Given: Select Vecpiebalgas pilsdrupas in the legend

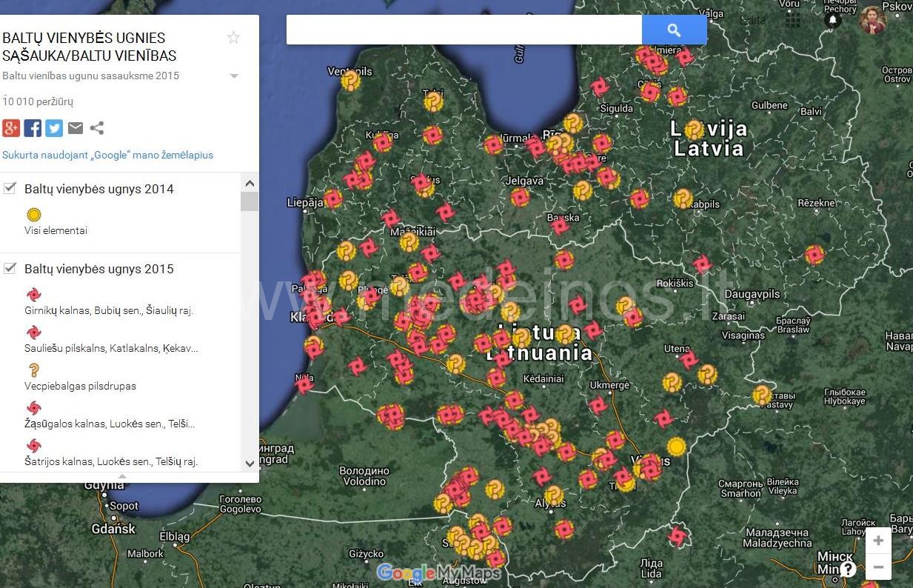Looking at the screenshot, I should click(80, 386).
